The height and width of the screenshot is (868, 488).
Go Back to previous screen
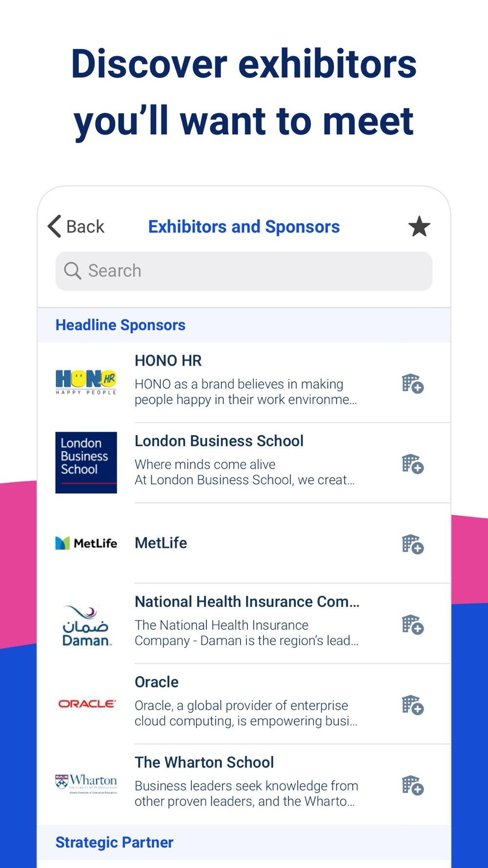point(76,227)
